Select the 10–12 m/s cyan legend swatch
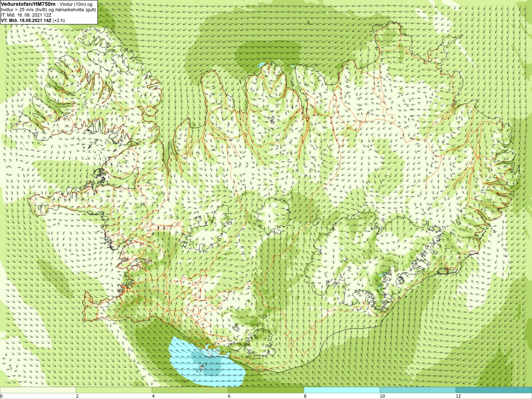Screen dimensions: 532x399 [x=418, y=390]
